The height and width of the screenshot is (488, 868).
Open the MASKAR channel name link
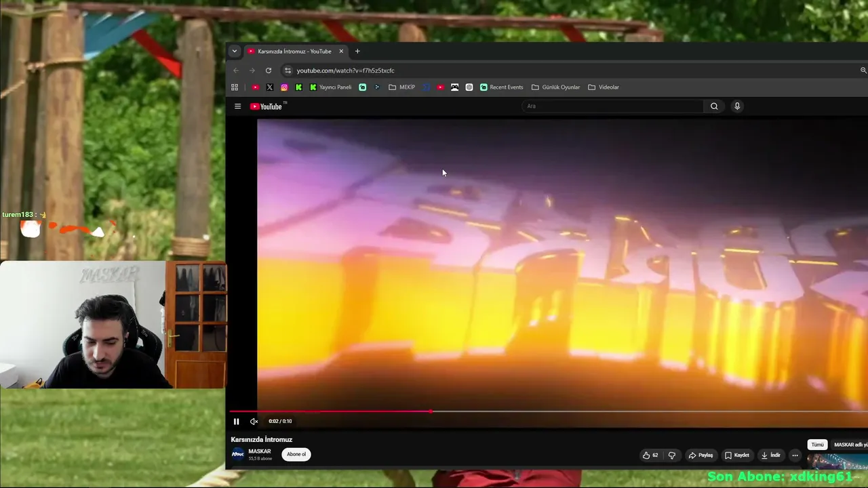click(x=260, y=451)
